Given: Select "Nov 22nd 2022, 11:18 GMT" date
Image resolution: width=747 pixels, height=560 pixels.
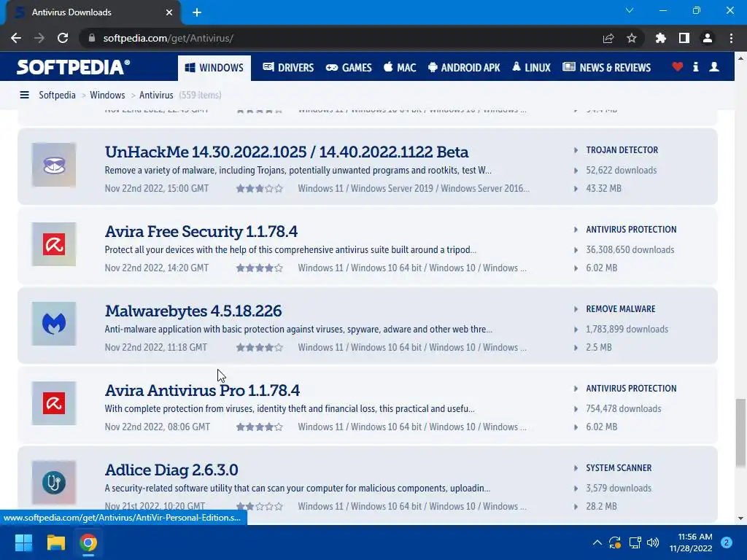Looking at the screenshot, I should point(156,348).
